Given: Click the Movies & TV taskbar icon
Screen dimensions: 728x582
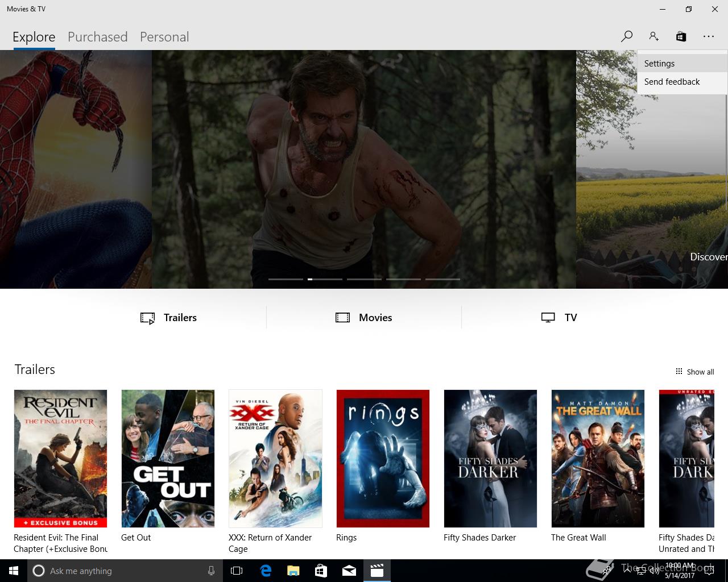Looking at the screenshot, I should coord(377,571).
